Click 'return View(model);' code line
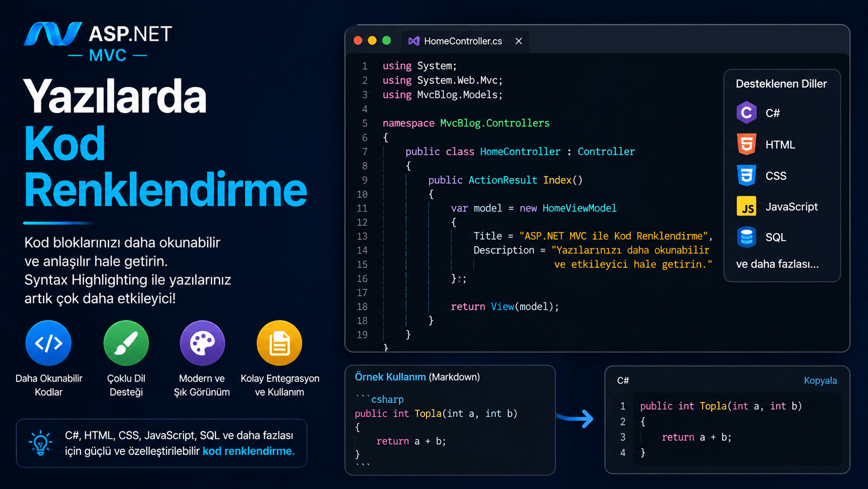This screenshot has height=489, width=868. (x=505, y=307)
